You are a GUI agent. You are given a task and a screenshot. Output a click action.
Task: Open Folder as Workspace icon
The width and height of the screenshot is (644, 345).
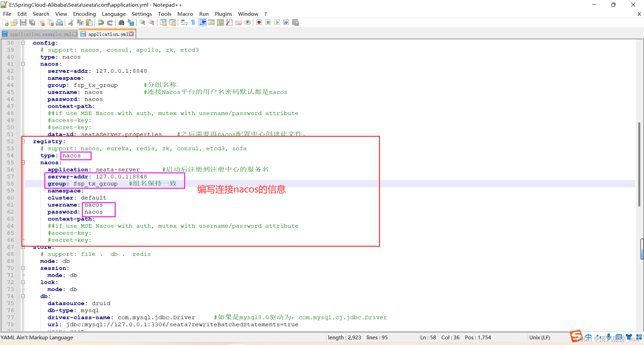pos(238,22)
